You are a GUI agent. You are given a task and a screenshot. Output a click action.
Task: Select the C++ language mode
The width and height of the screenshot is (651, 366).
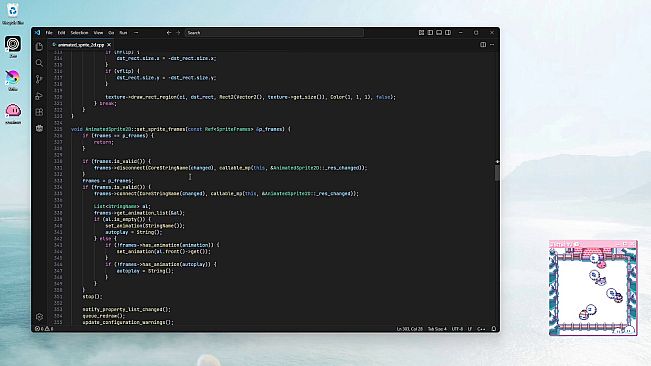pos(481,329)
